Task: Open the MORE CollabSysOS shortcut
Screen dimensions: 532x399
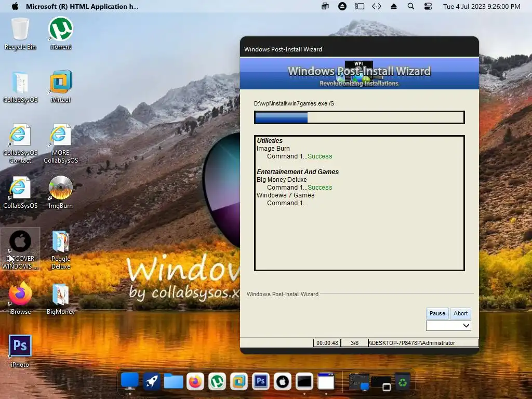Action: point(60,144)
